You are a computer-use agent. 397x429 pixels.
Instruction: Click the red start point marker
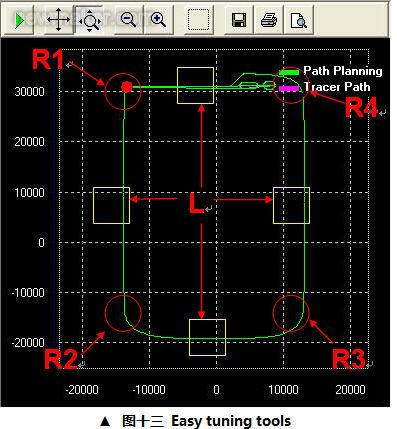click(127, 87)
